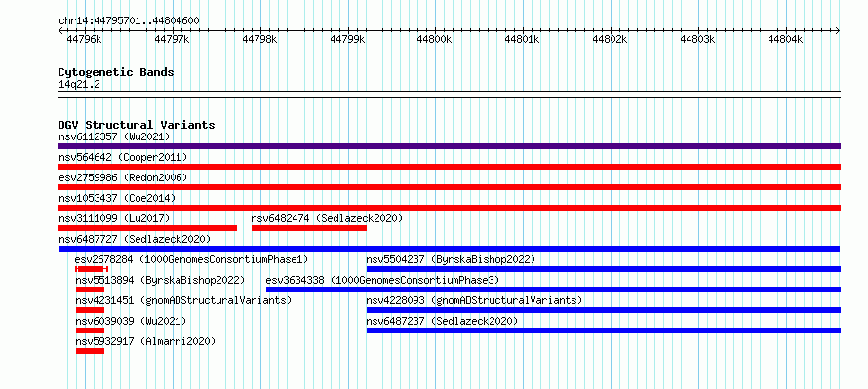This screenshot has width=868, height=389.
Task: Select the red nsv1053437 variant bar
Action: [x=449, y=208]
